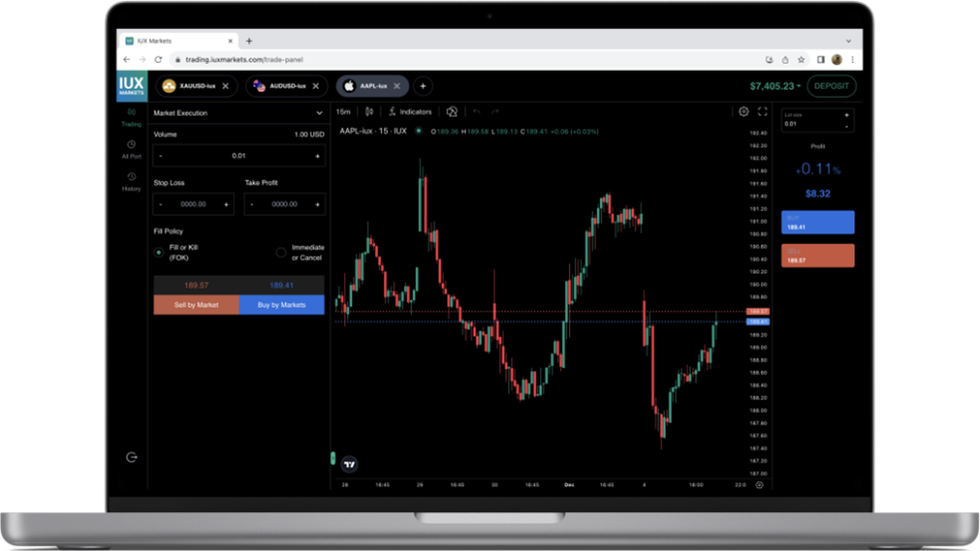Add a new symbol tab

pyautogui.click(x=423, y=87)
